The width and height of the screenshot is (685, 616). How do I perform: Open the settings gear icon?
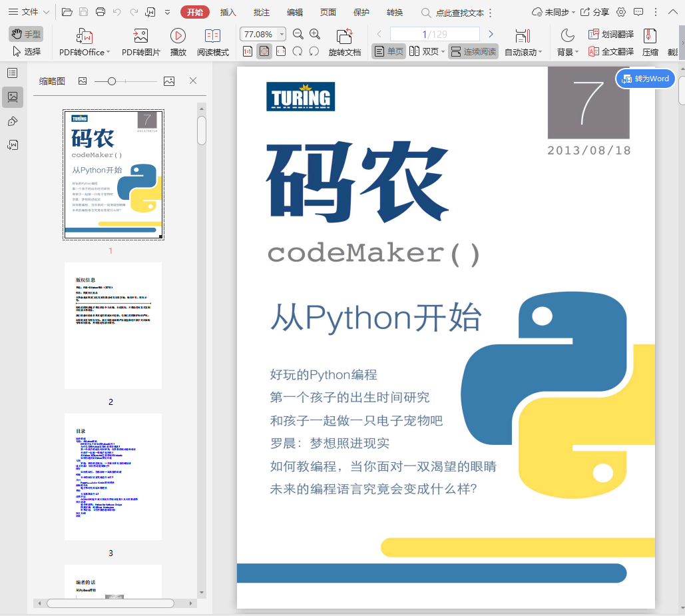click(x=621, y=12)
